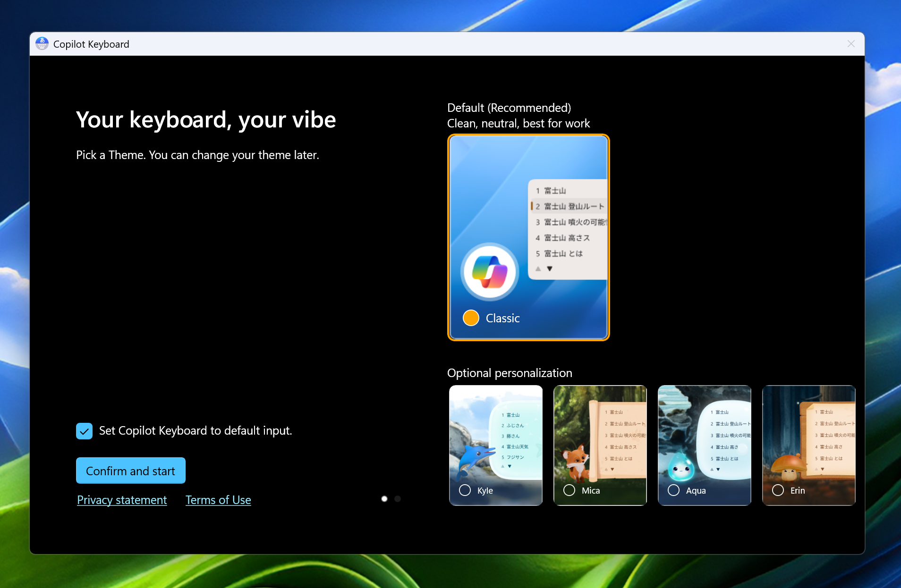901x588 pixels.
Task: Close the Copilot Keyboard dialog
Action: tap(851, 43)
